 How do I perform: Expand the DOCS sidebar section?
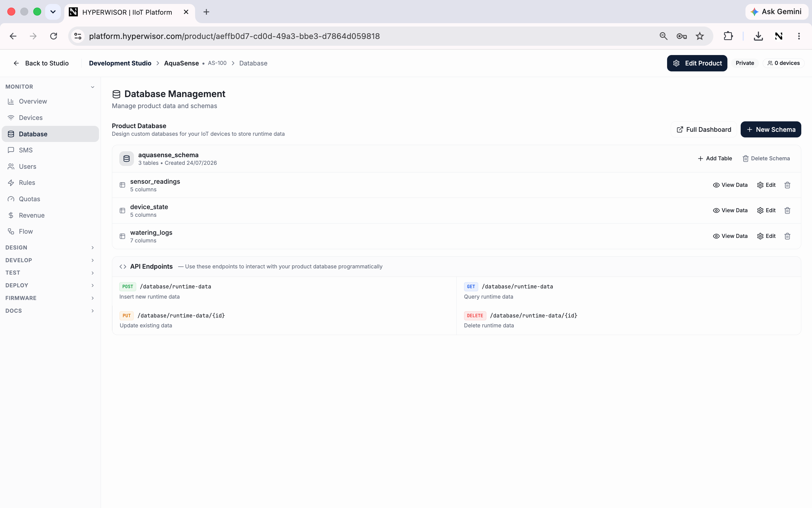[x=50, y=311]
